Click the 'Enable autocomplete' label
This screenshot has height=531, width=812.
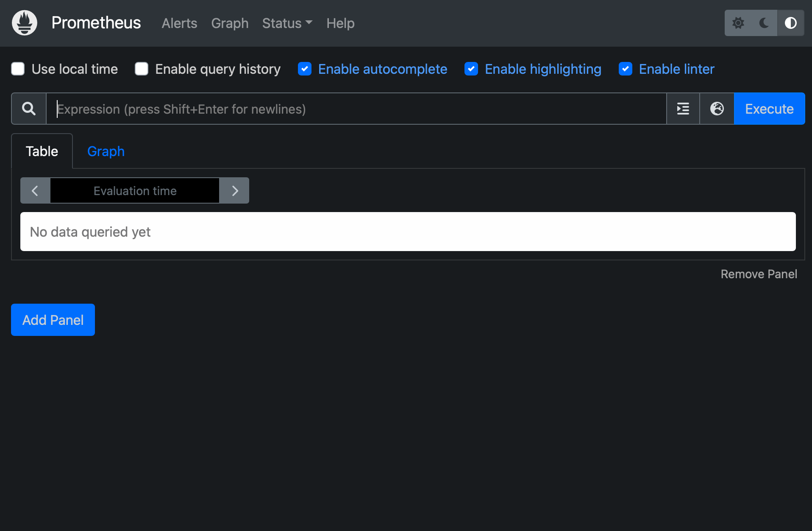coord(383,69)
